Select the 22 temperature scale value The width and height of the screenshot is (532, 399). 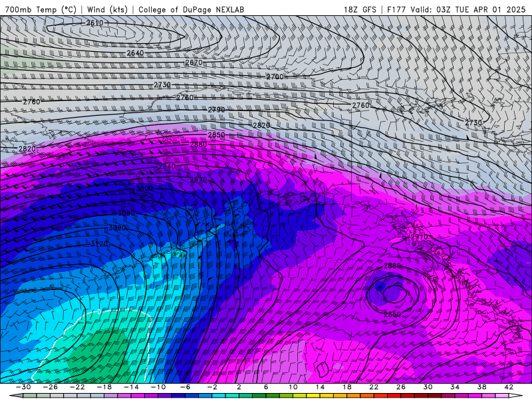[374, 387]
